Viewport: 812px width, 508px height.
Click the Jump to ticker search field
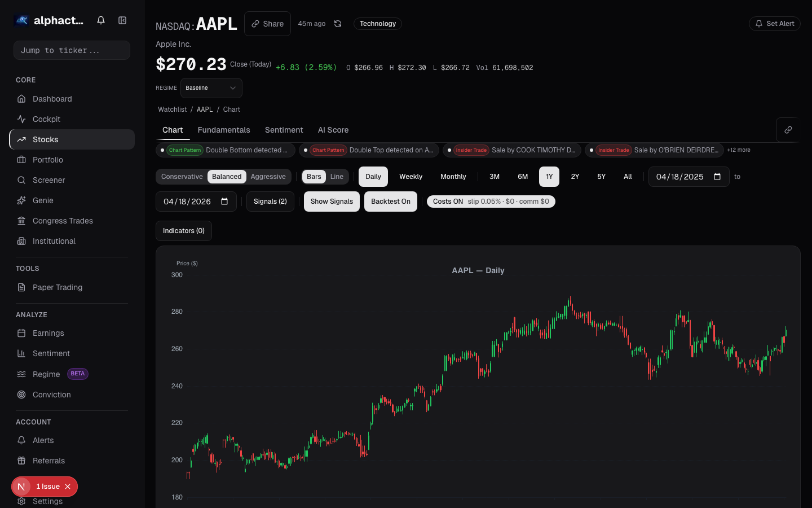[x=72, y=50]
